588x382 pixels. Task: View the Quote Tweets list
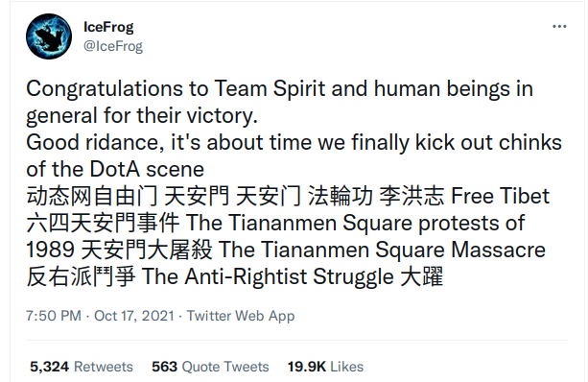[x=225, y=367]
